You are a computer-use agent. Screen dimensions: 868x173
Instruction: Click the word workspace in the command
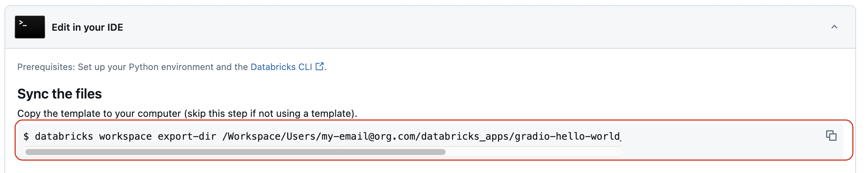[125, 136]
